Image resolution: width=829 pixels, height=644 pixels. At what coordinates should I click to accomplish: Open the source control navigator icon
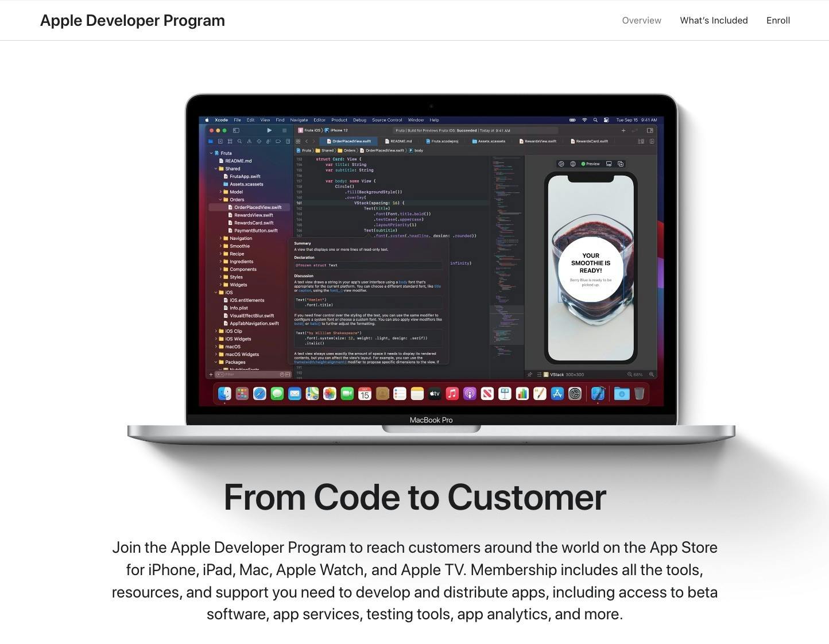point(220,141)
